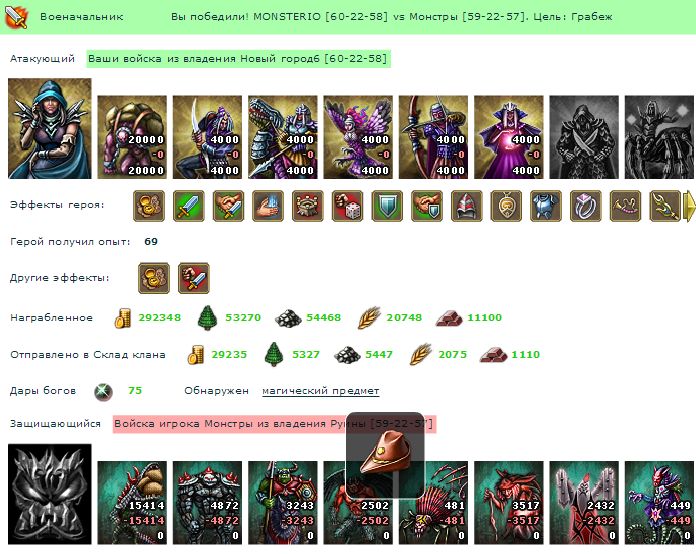Select the chest armor effect icon
The width and height of the screenshot is (696, 554).
coord(546,206)
